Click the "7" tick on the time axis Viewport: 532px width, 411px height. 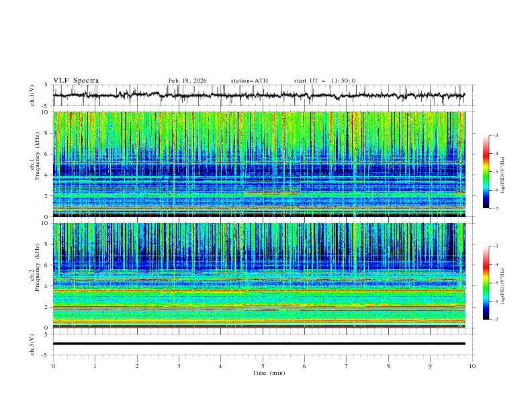click(347, 366)
